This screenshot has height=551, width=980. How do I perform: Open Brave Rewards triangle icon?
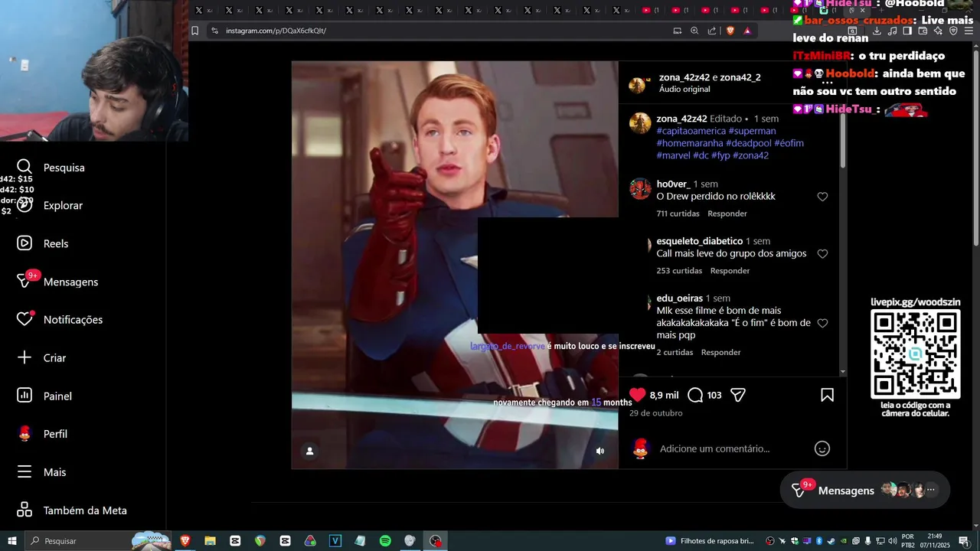pos(747,31)
